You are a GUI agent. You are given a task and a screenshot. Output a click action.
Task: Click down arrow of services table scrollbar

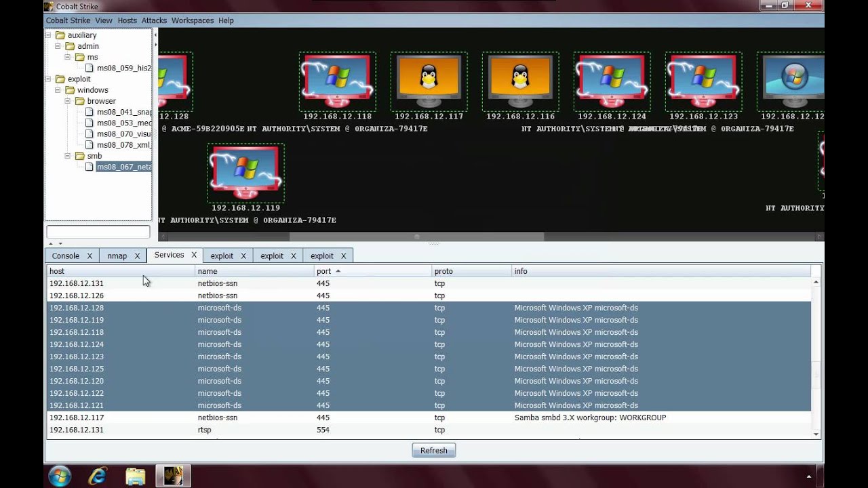[x=816, y=434]
